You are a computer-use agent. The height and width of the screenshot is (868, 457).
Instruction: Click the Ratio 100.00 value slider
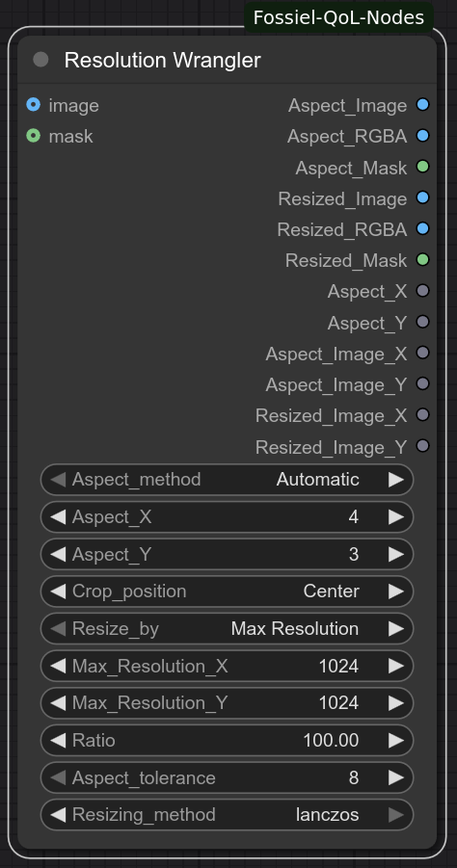tap(228, 740)
